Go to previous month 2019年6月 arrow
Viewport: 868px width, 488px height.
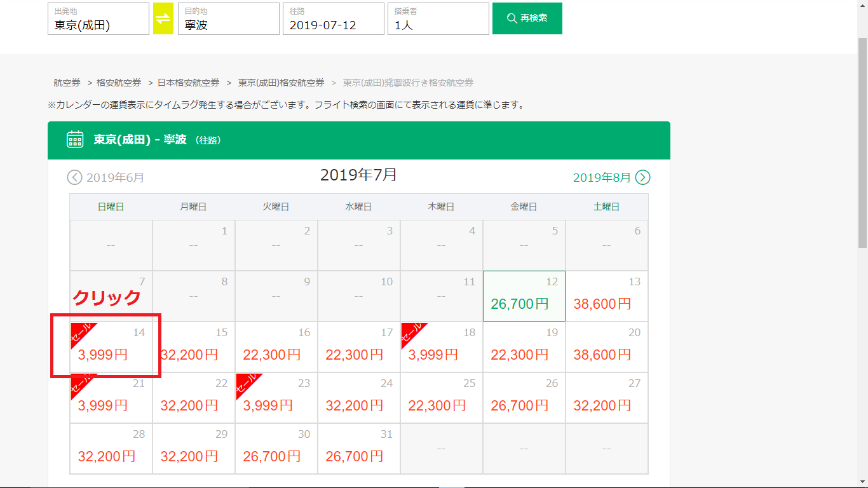75,177
